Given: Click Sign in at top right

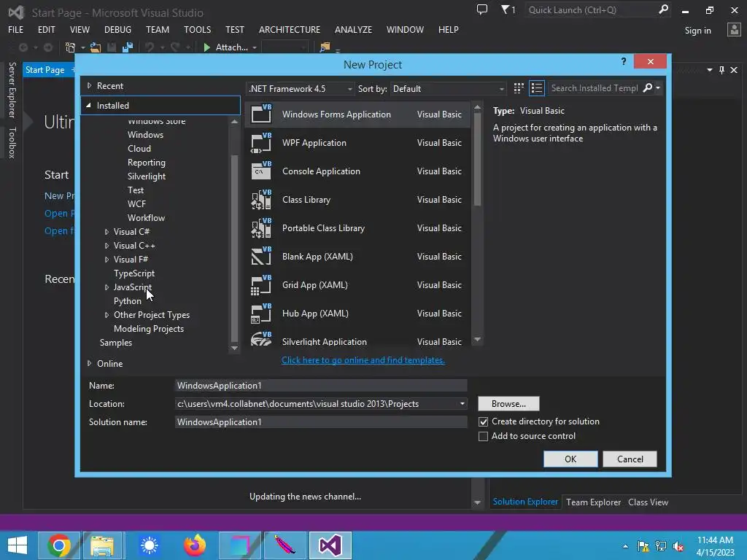Looking at the screenshot, I should [697, 31].
